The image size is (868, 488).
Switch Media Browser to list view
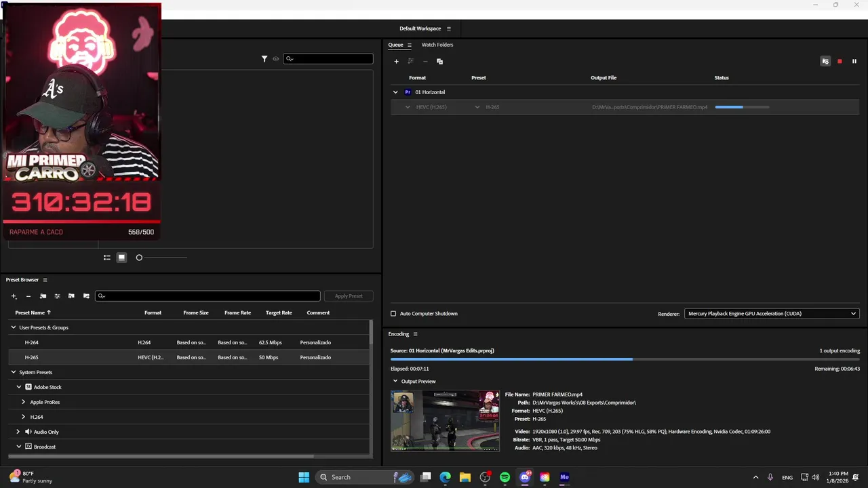pyautogui.click(x=106, y=258)
